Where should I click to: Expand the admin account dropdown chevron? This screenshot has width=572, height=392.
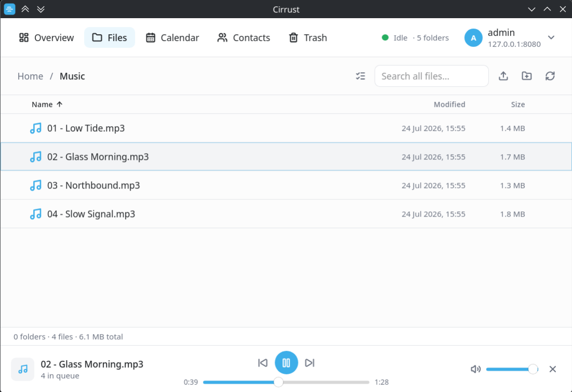(551, 37)
